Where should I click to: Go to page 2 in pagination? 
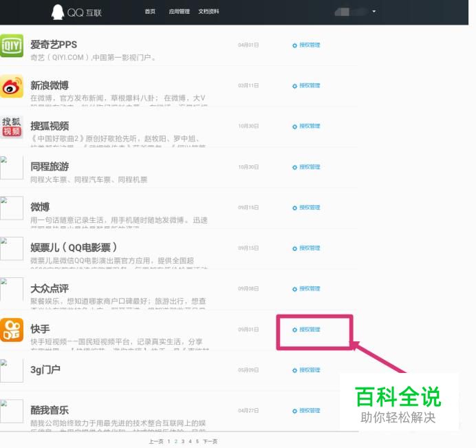click(176, 441)
